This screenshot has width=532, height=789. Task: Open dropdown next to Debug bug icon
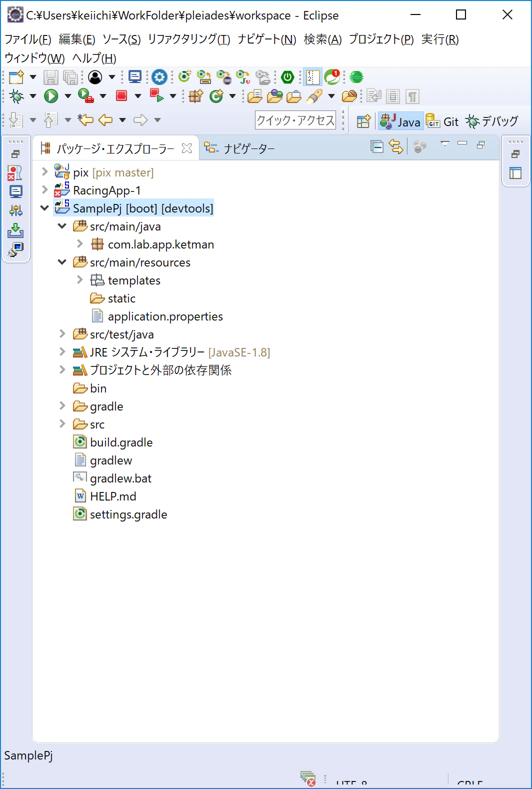point(33,96)
